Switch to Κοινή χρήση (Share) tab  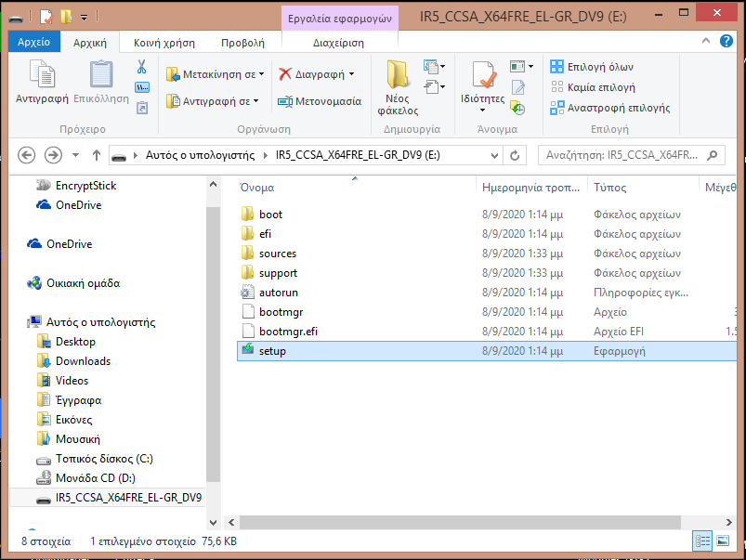[164, 43]
